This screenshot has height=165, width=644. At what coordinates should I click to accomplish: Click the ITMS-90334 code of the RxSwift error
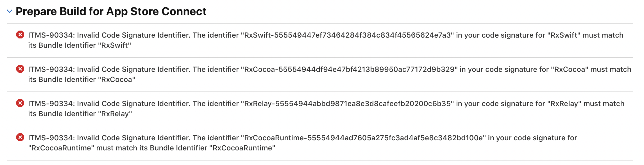pos(51,35)
